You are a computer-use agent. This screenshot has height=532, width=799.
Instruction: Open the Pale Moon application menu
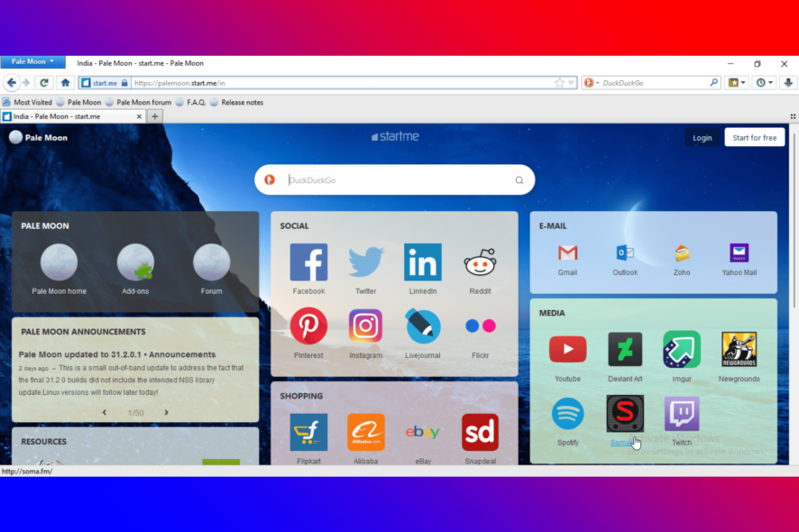click(x=32, y=61)
